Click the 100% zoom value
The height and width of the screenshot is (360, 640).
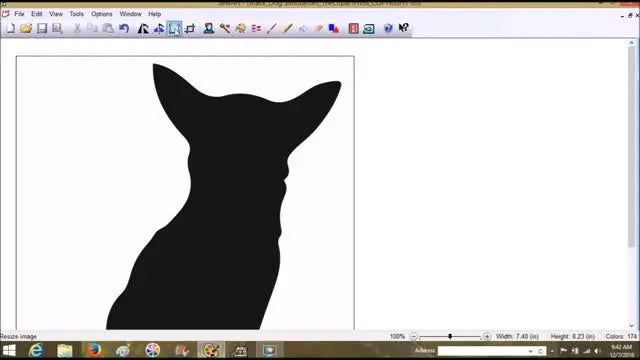pos(397,337)
